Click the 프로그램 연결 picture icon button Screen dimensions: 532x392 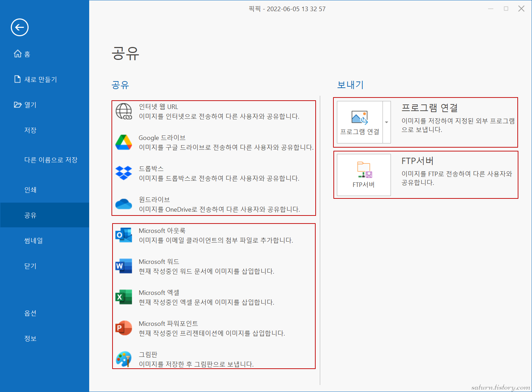click(x=360, y=122)
